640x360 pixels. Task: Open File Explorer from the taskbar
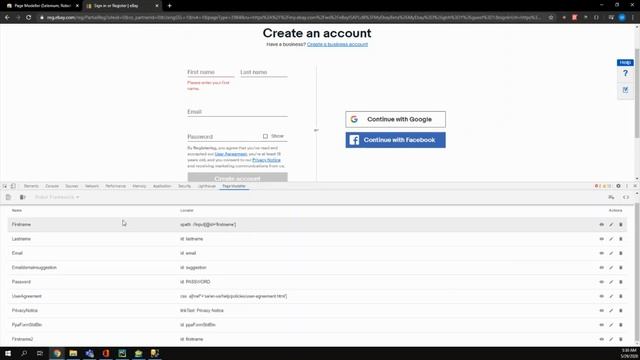click(x=73, y=353)
